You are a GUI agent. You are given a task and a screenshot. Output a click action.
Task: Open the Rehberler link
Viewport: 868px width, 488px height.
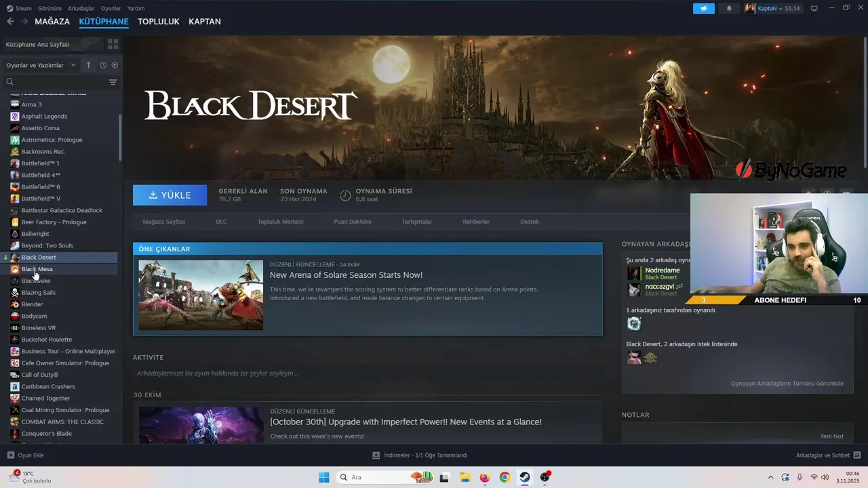pyautogui.click(x=476, y=222)
